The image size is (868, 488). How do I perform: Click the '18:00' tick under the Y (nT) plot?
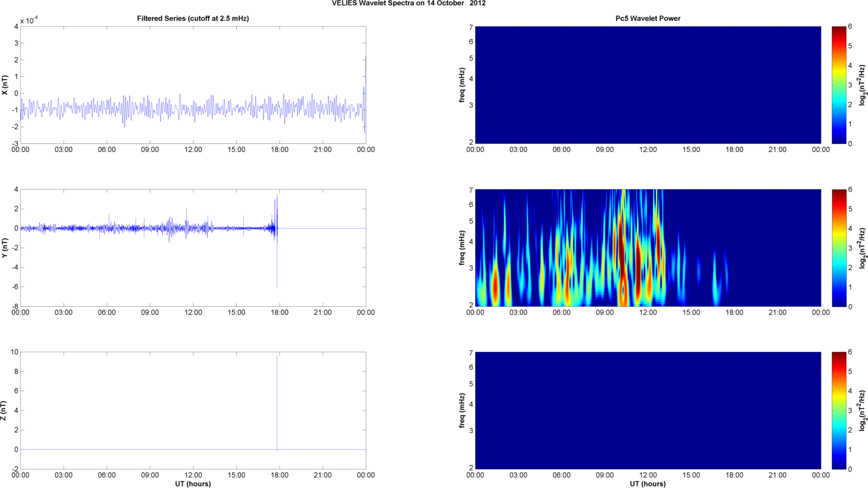(279, 313)
